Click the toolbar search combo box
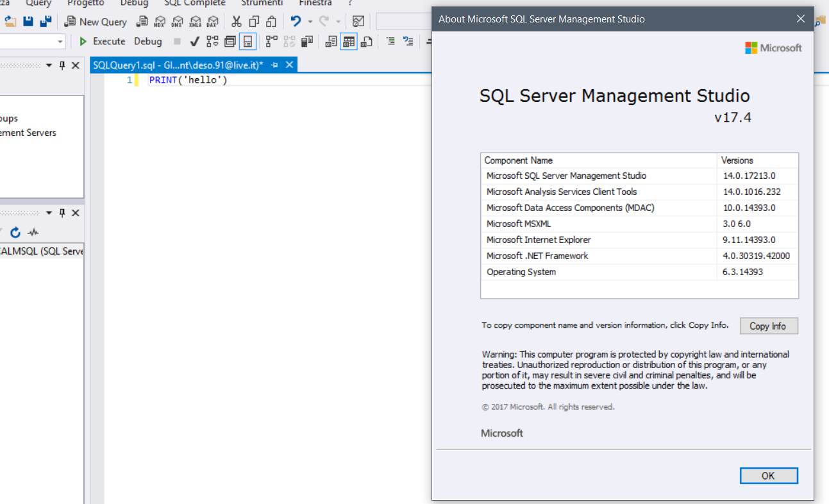829x504 pixels. tap(404, 21)
